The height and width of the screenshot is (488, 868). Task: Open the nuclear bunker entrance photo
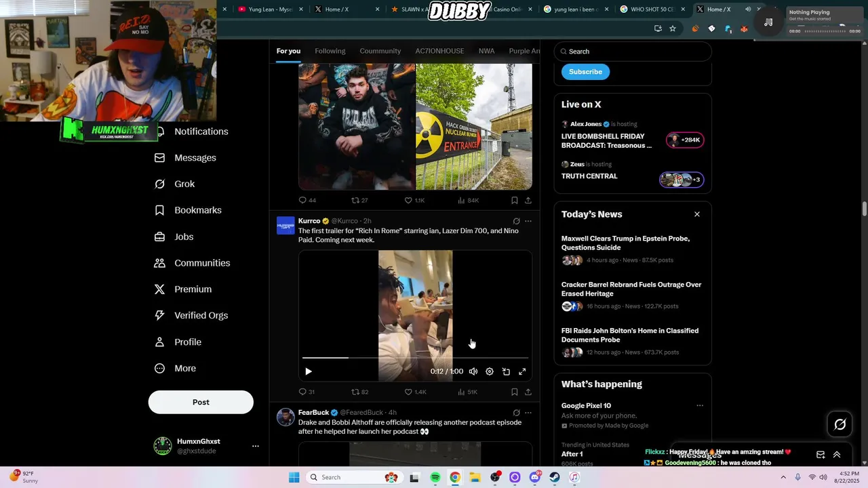click(x=474, y=127)
